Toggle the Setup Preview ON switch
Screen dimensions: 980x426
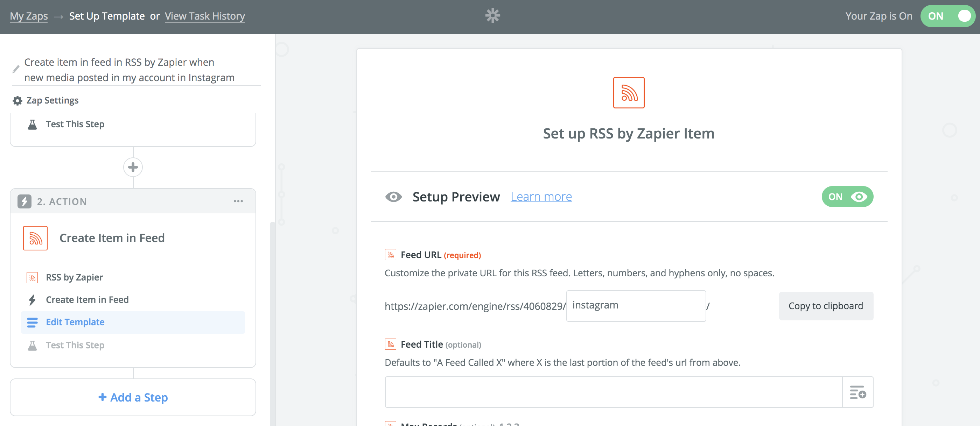(847, 197)
